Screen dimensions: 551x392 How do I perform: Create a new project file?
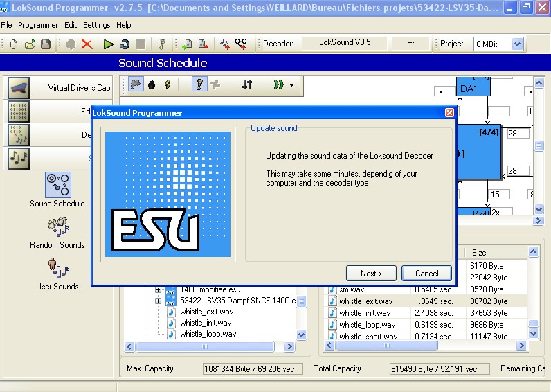click(x=14, y=44)
